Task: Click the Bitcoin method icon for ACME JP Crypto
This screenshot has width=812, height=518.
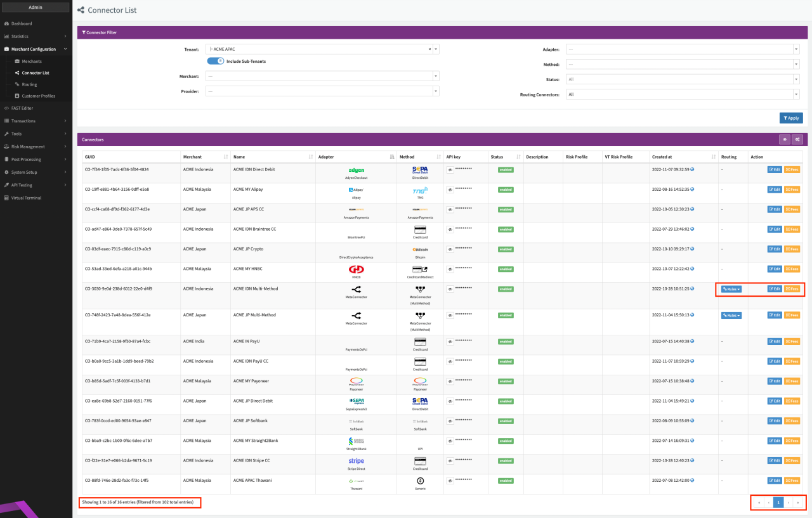Action: (419, 250)
